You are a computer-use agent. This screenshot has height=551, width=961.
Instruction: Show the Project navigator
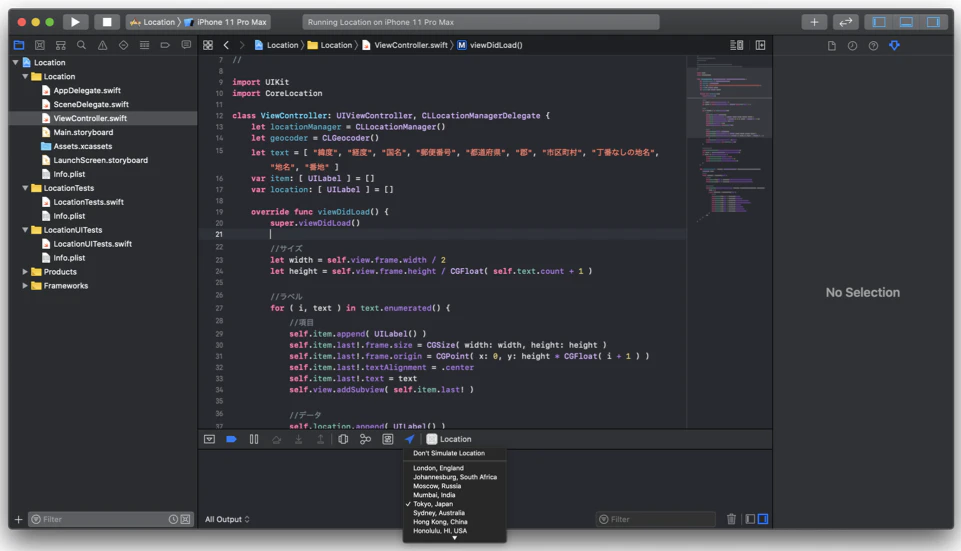(19, 45)
